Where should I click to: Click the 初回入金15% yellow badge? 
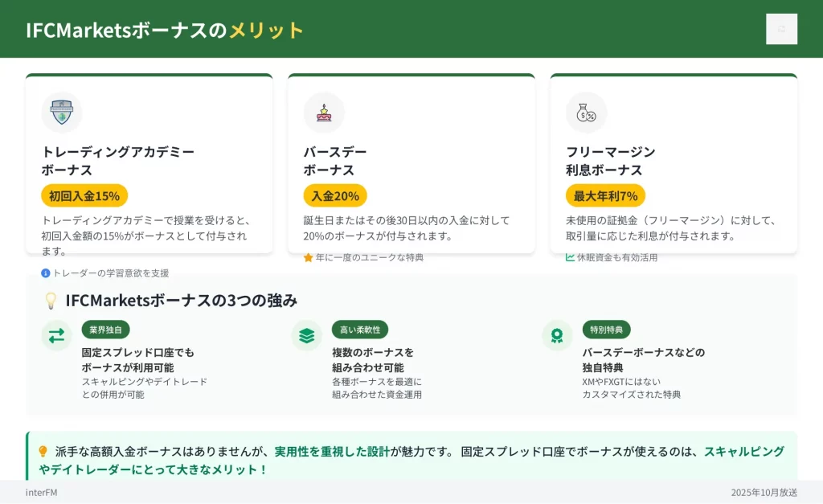coord(84,195)
